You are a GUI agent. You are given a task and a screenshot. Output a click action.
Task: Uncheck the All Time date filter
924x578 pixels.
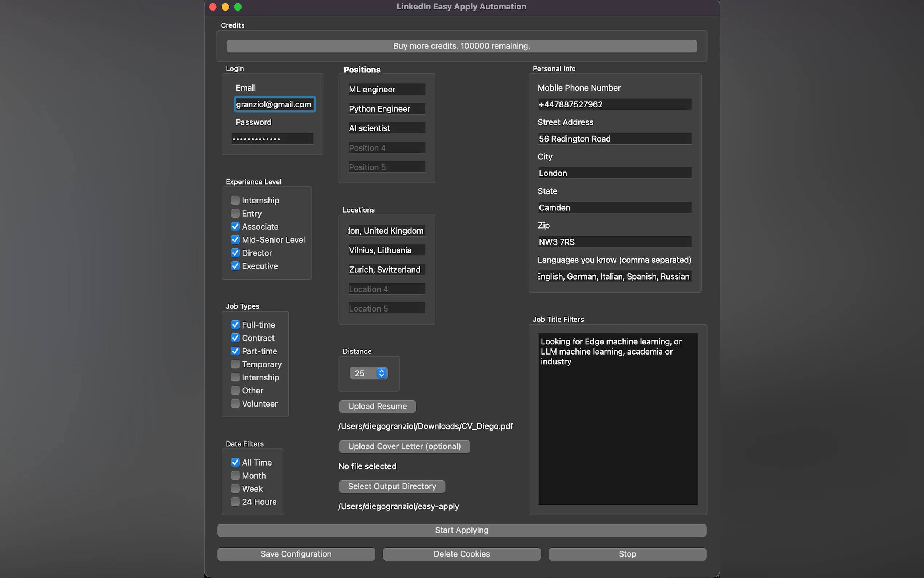pyautogui.click(x=235, y=463)
